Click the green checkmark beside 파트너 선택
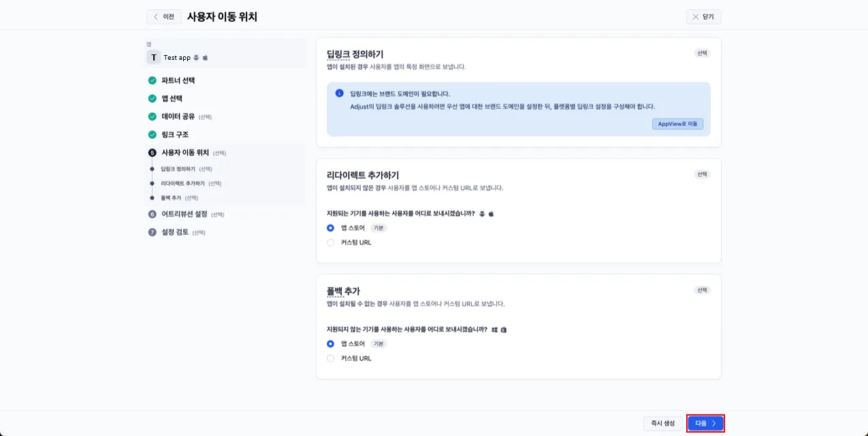 pos(152,80)
